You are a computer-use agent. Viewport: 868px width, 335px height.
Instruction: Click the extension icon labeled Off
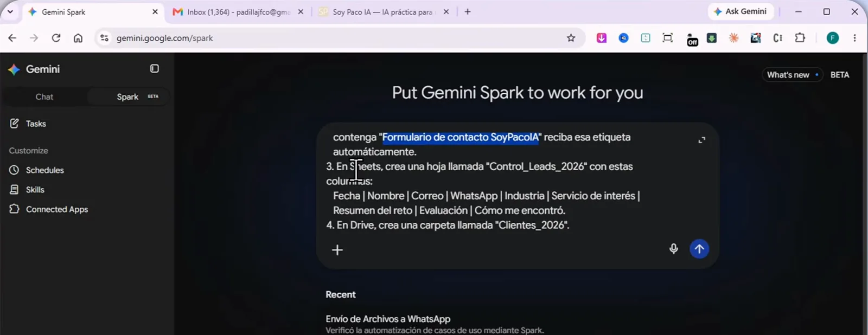(x=692, y=39)
